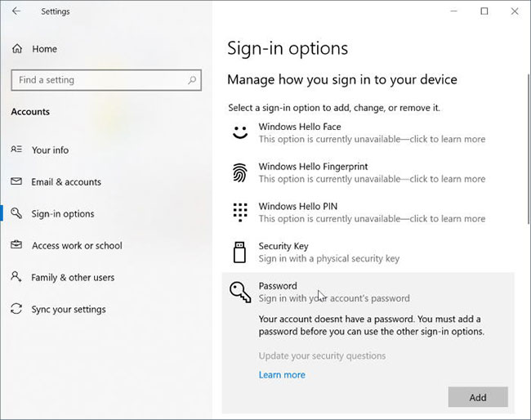
Task: Open Your info section
Action: 50,150
